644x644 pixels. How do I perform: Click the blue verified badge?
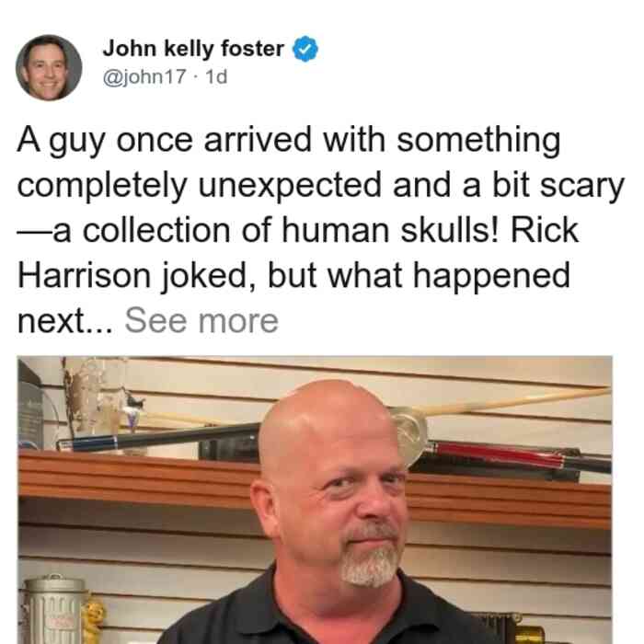click(305, 49)
